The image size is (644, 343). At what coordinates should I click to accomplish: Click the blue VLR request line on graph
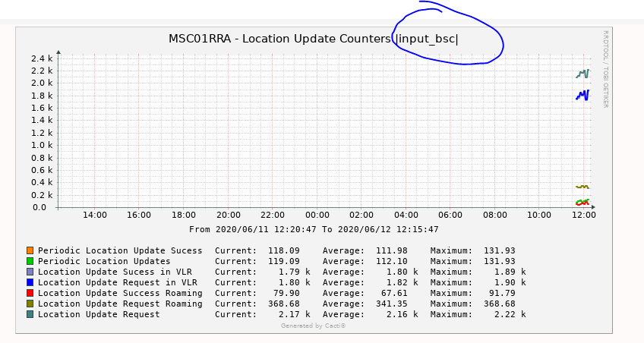coord(582,95)
